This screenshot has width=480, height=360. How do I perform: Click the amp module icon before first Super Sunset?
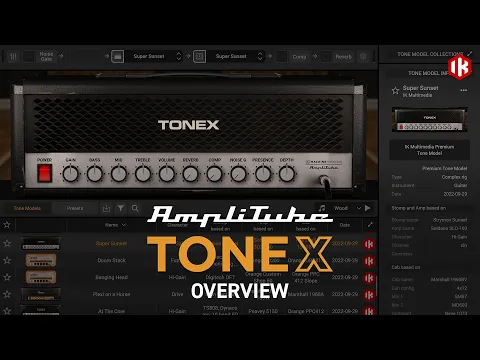[x=117, y=56]
